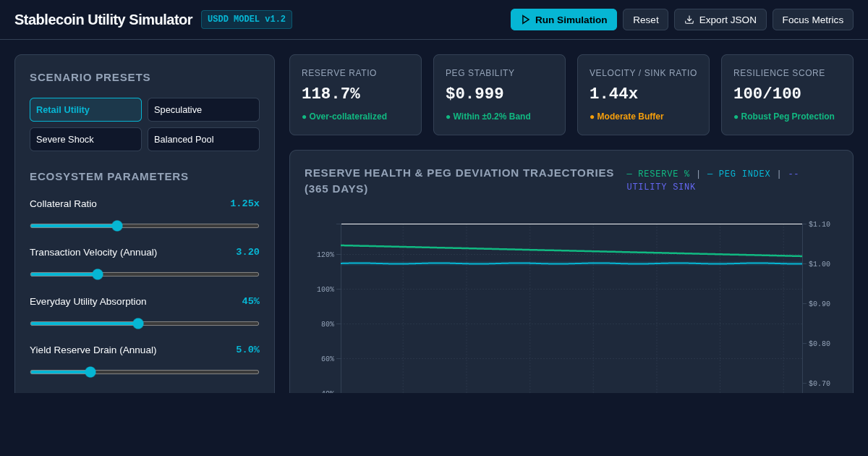Screen dimensions: 868x456
Task: Click the Resilience Score 100/100 value
Action: [767, 94]
